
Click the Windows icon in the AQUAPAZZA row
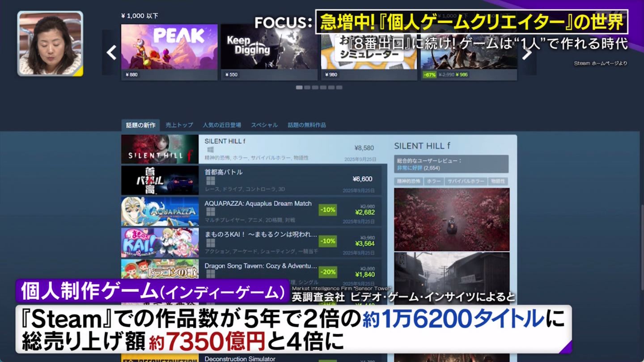tap(210, 212)
